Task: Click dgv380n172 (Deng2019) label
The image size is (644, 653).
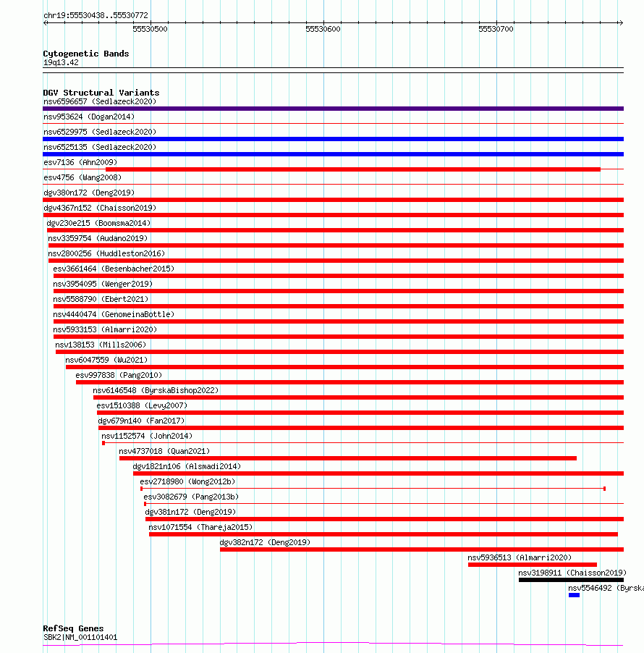Action: 89,193
